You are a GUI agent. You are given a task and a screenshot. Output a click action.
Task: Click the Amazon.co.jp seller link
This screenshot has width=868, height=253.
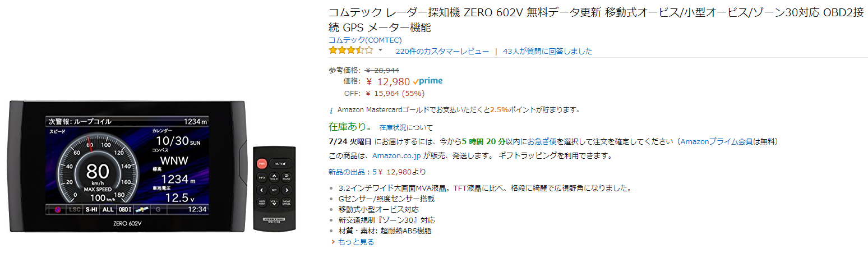pyautogui.click(x=396, y=155)
